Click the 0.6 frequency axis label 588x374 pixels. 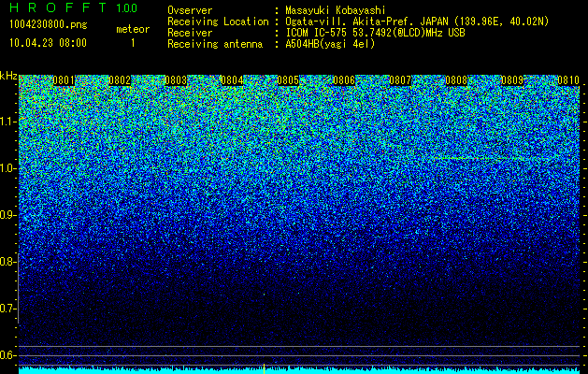8,355
